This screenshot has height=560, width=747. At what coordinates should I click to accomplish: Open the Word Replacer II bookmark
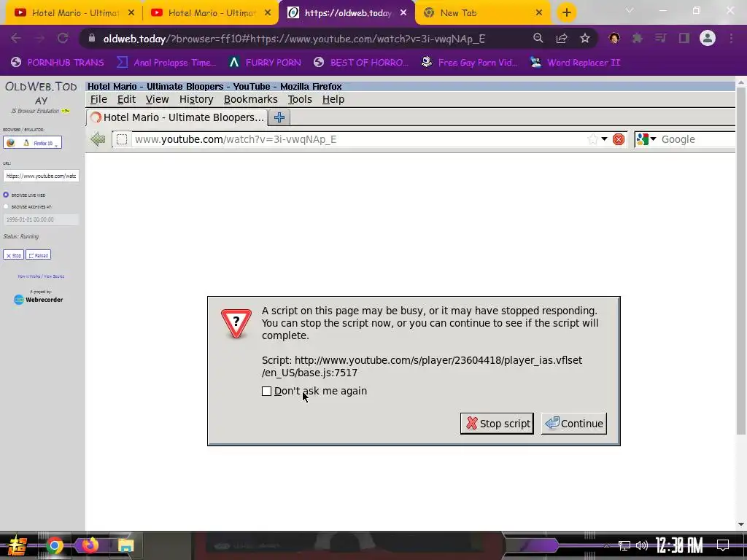tap(575, 63)
